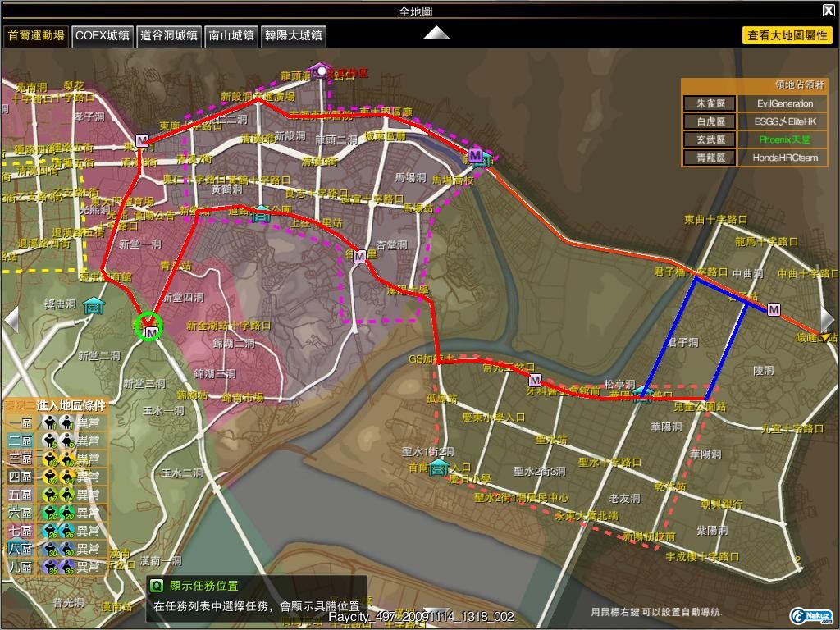Click the M marker inside the green circle
This screenshot has height=630, width=840.
(152, 332)
